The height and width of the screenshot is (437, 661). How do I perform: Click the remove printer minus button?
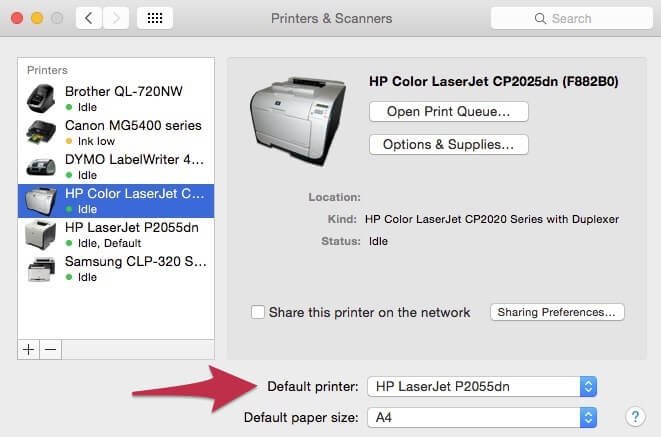coord(50,349)
